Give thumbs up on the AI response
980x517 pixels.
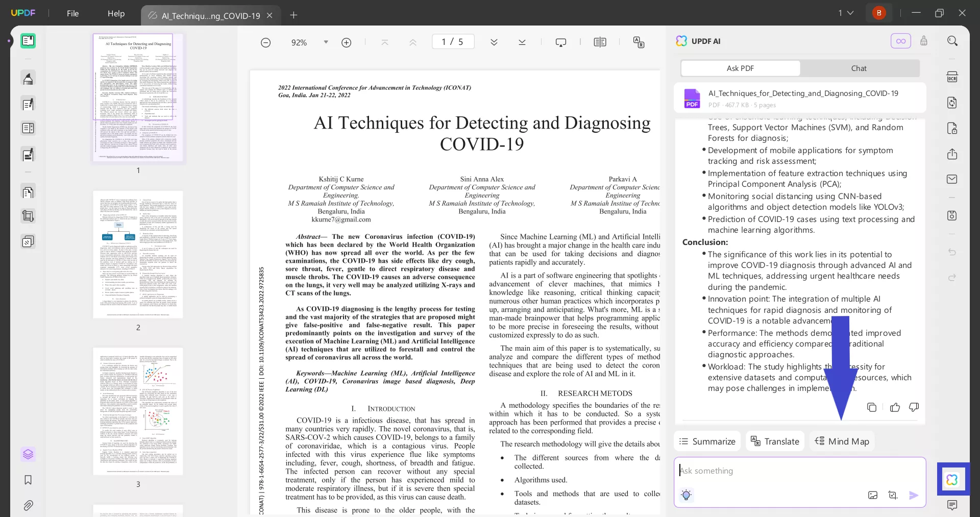tap(894, 407)
